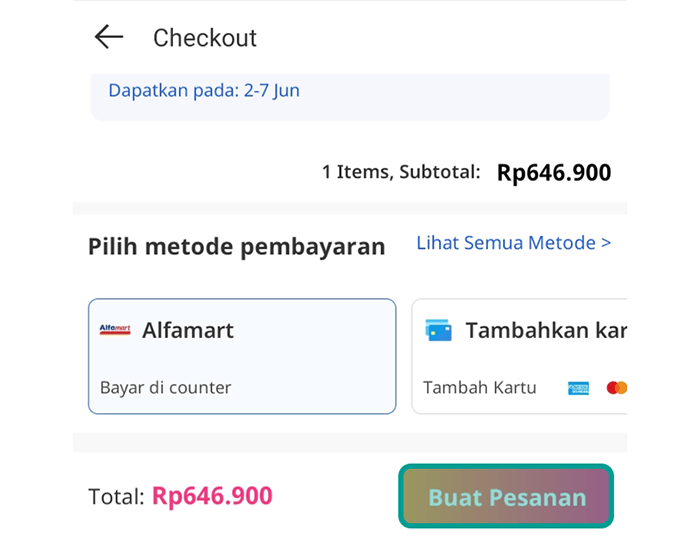Click the Tambah Kartu label
Screen dimensions: 700x539
(x=479, y=388)
